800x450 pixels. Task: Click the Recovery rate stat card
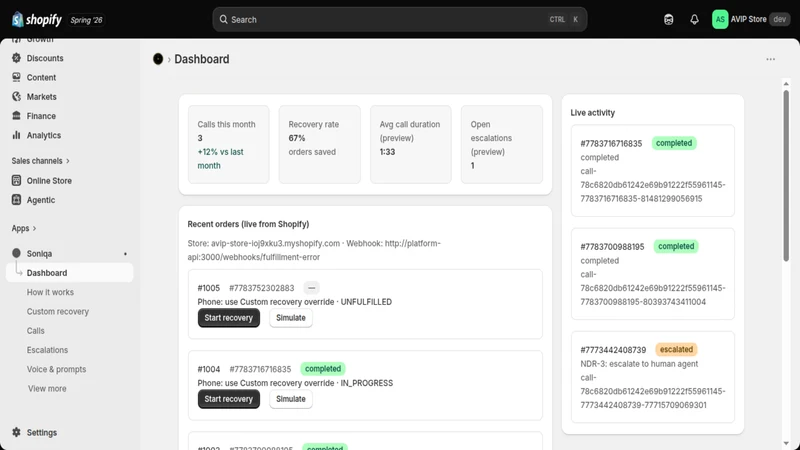[x=319, y=144]
